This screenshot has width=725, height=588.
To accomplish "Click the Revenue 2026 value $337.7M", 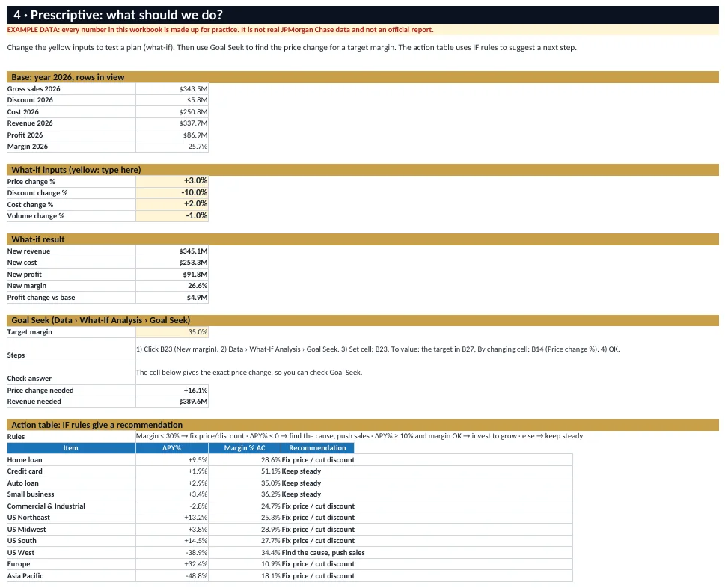I will coord(172,123).
